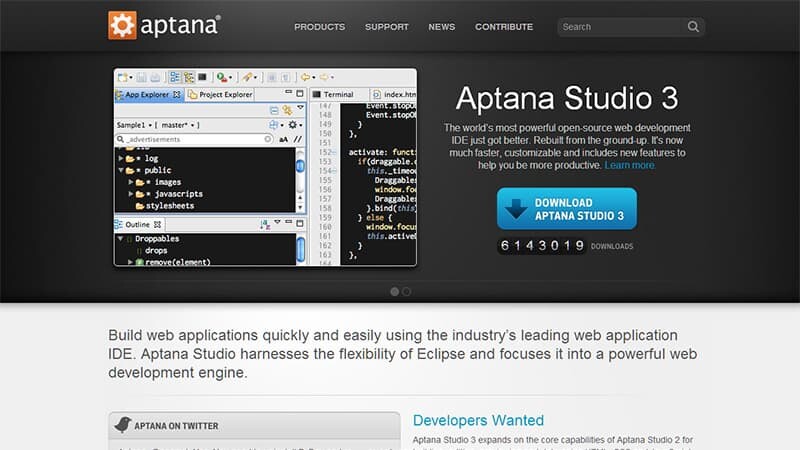Open the News menu item
This screenshot has height=450, width=800.
(442, 27)
